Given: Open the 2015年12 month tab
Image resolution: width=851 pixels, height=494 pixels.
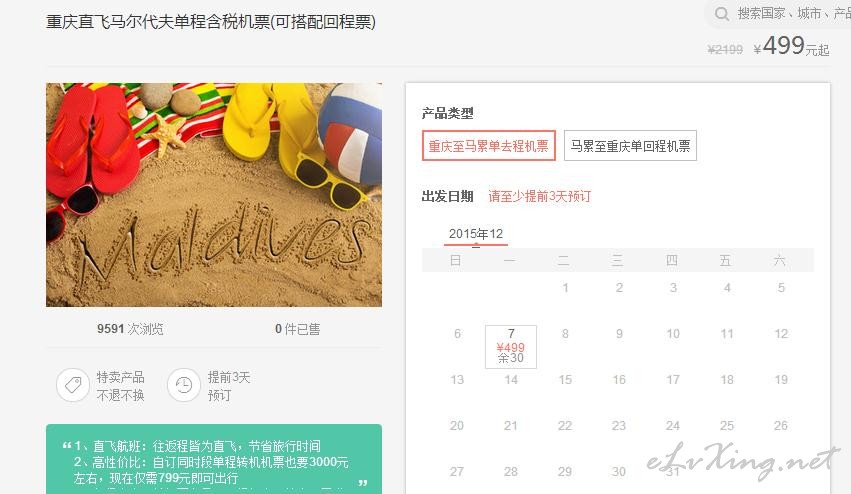Looking at the screenshot, I should (x=476, y=234).
